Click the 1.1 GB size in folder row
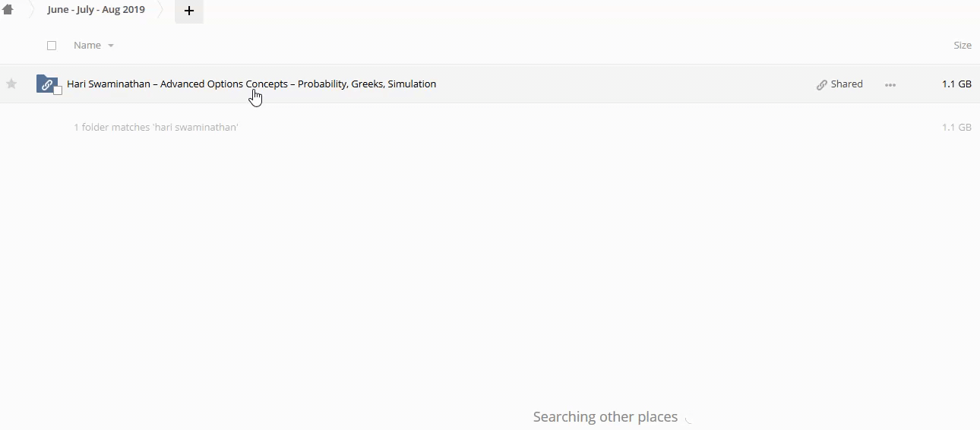 coord(956,84)
